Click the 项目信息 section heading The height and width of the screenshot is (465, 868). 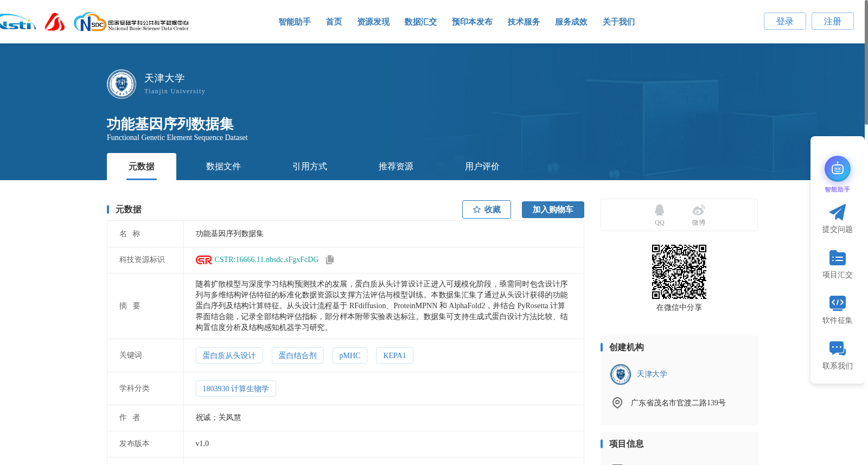(626, 444)
